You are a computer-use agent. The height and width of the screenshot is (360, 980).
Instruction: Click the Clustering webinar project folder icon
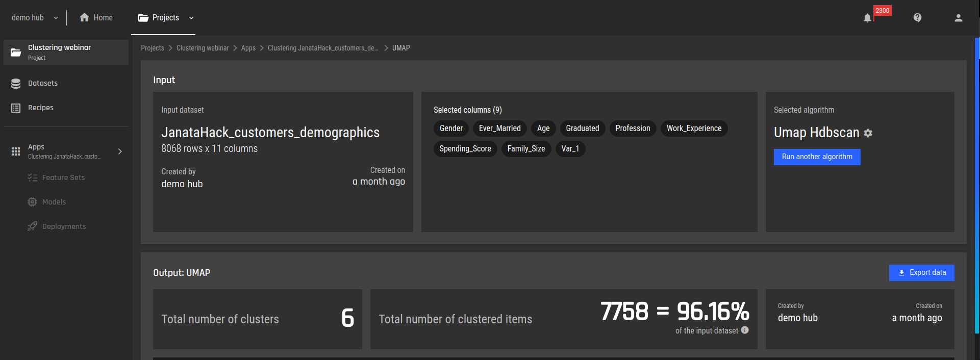click(16, 53)
